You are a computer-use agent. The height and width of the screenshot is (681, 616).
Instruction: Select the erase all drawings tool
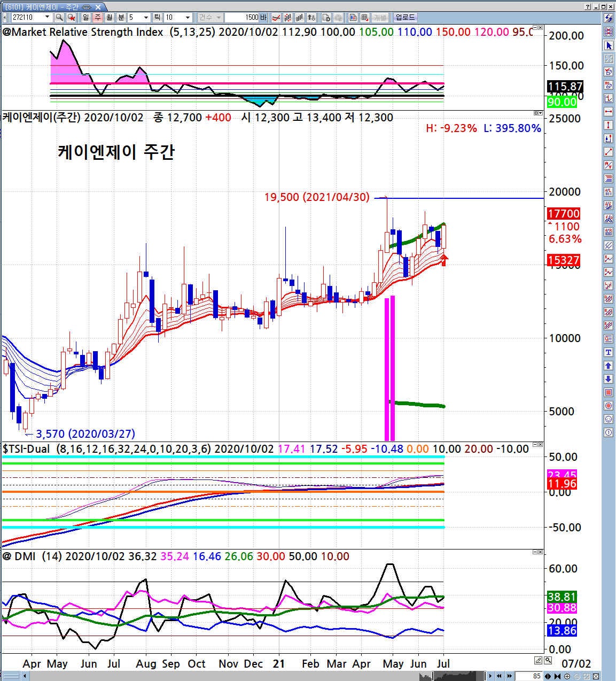click(x=609, y=85)
